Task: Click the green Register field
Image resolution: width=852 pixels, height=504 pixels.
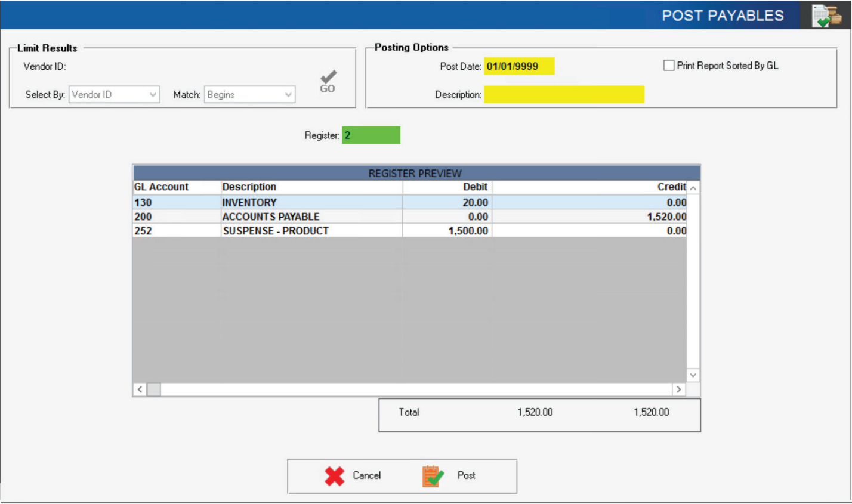Action: tap(371, 135)
